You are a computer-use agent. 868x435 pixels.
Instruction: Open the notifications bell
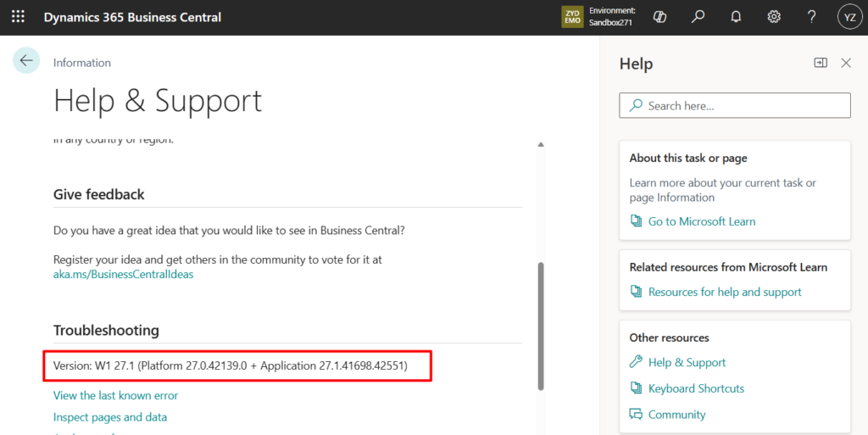coord(736,17)
